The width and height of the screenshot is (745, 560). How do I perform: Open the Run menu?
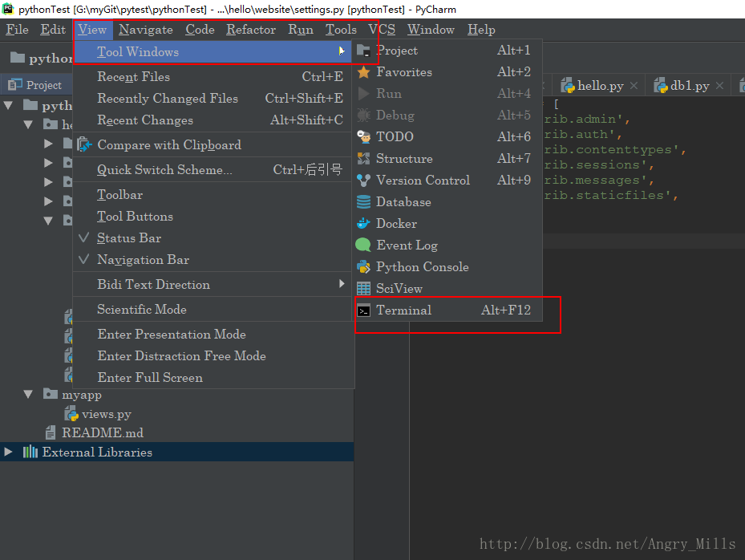(301, 30)
